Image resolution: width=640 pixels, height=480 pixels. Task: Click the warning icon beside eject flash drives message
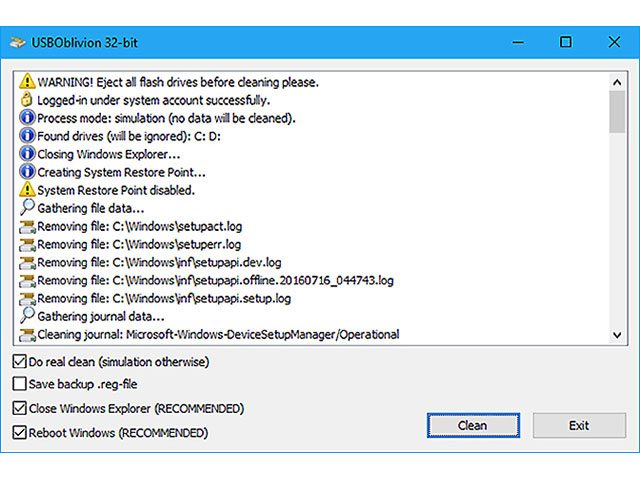coord(28,82)
